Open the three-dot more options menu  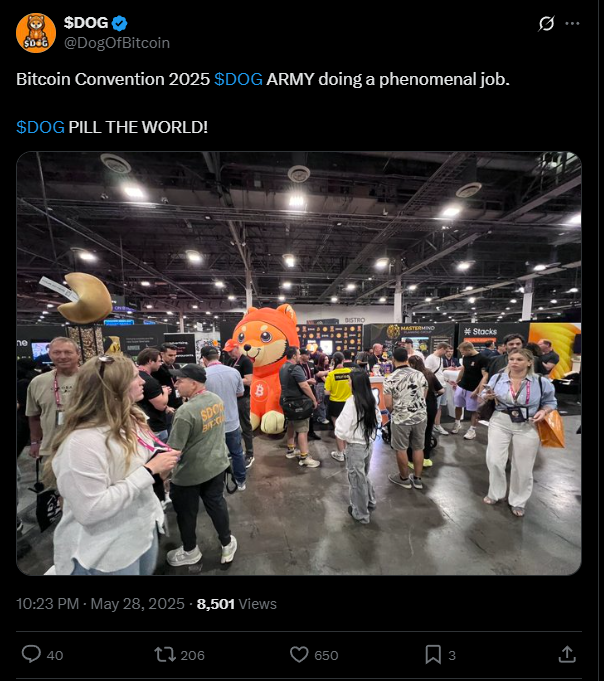[x=572, y=23]
